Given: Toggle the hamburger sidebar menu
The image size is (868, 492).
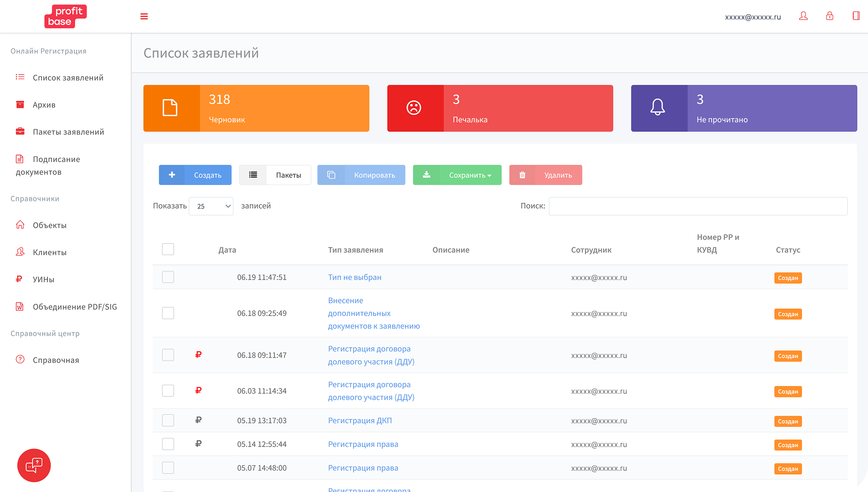Looking at the screenshot, I should (144, 17).
